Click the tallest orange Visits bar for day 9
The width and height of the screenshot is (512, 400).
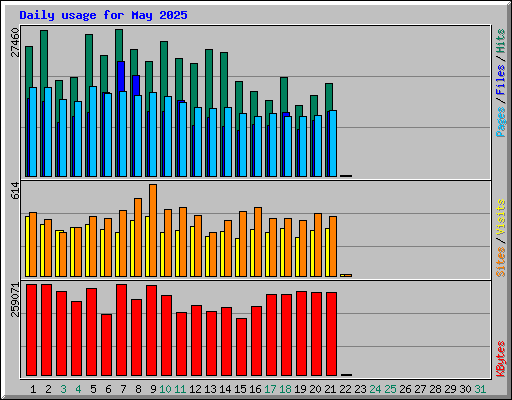click(x=153, y=230)
